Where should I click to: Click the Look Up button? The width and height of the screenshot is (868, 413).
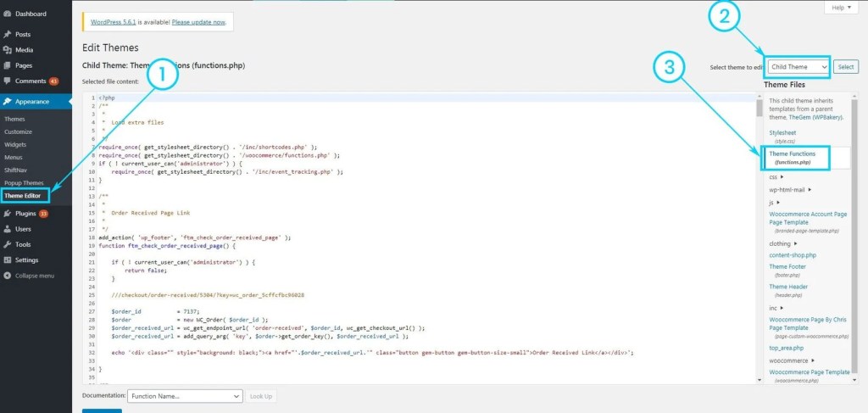[x=261, y=396]
